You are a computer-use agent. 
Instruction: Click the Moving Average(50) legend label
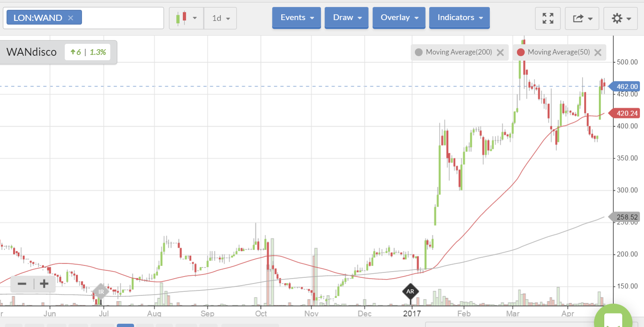(x=559, y=52)
